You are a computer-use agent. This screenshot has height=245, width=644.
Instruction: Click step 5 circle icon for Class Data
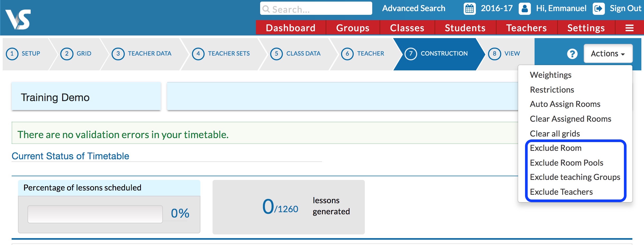coord(277,54)
